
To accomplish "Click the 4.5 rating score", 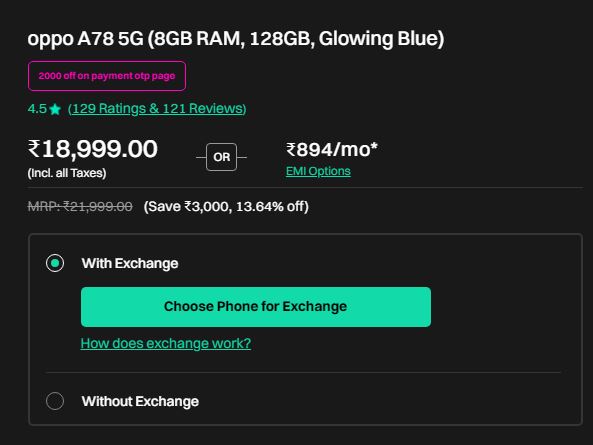I will click(37, 109).
